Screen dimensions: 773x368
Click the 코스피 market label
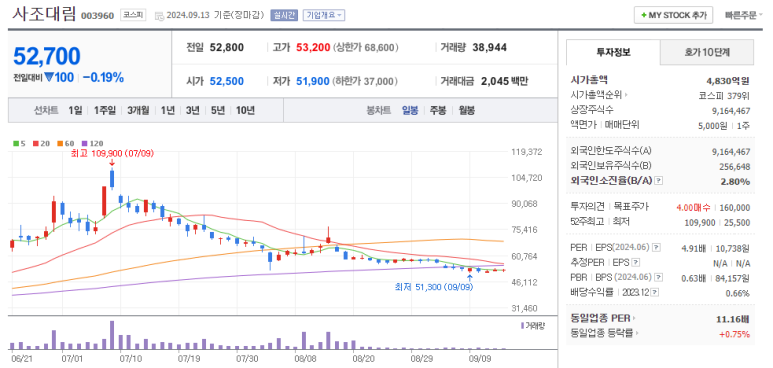134,15
